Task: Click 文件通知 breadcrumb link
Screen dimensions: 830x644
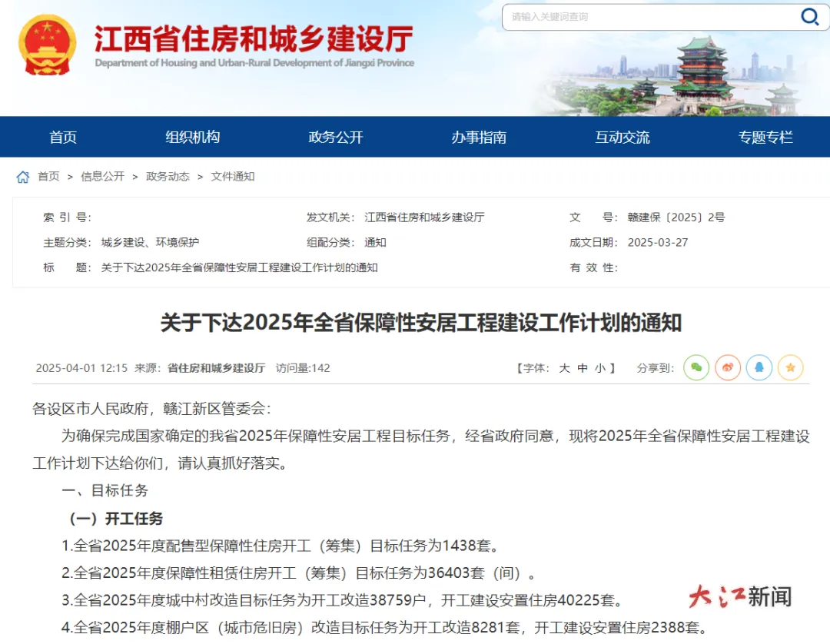Action: pos(233,177)
